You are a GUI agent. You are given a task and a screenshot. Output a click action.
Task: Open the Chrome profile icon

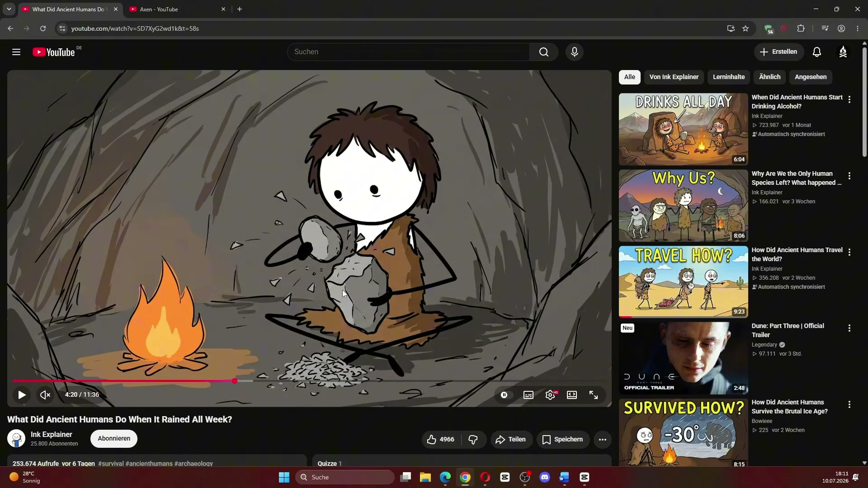[841, 28]
